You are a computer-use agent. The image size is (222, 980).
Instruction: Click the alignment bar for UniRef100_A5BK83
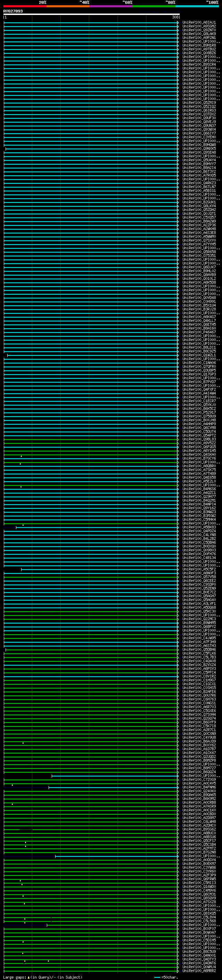[97, 527]
